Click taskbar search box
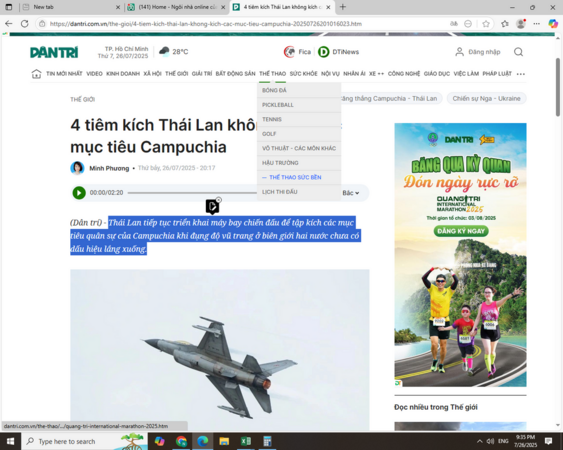Image resolution: width=563 pixels, height=450 pixels. pos(84,441)
